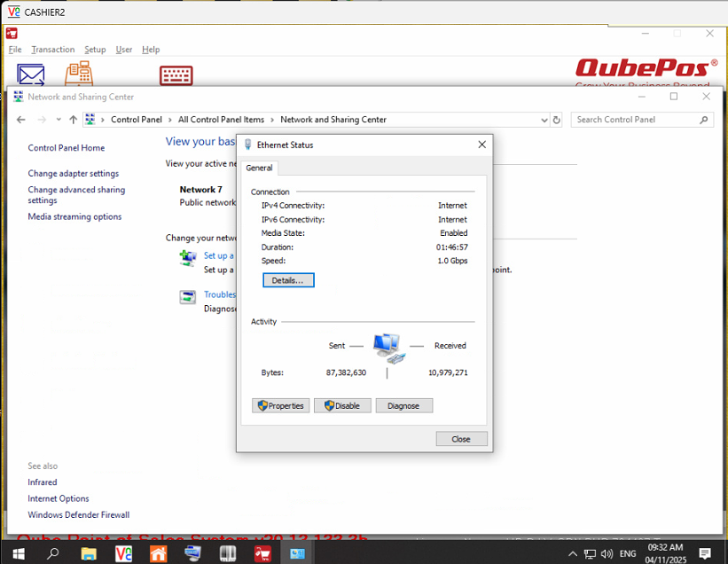This screenshot has width=728, height=564.
Task: Open the QubePos cash register icon
Action: [79, 74]
